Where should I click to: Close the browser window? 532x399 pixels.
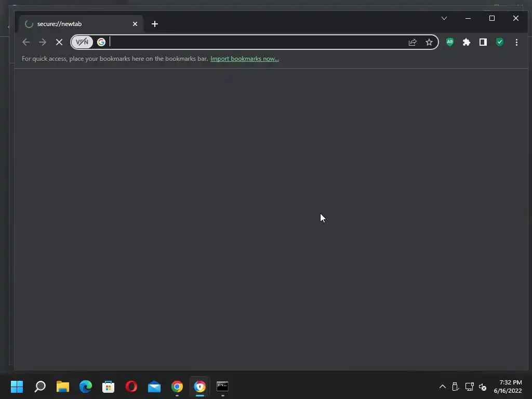click(516, 18)
